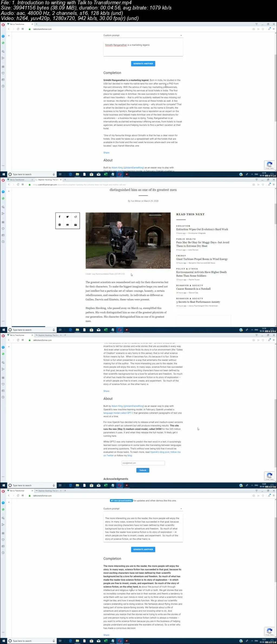Click GENERATE ANOTHER under science fiction prompt
277x644 pixels.
[143, 549]
